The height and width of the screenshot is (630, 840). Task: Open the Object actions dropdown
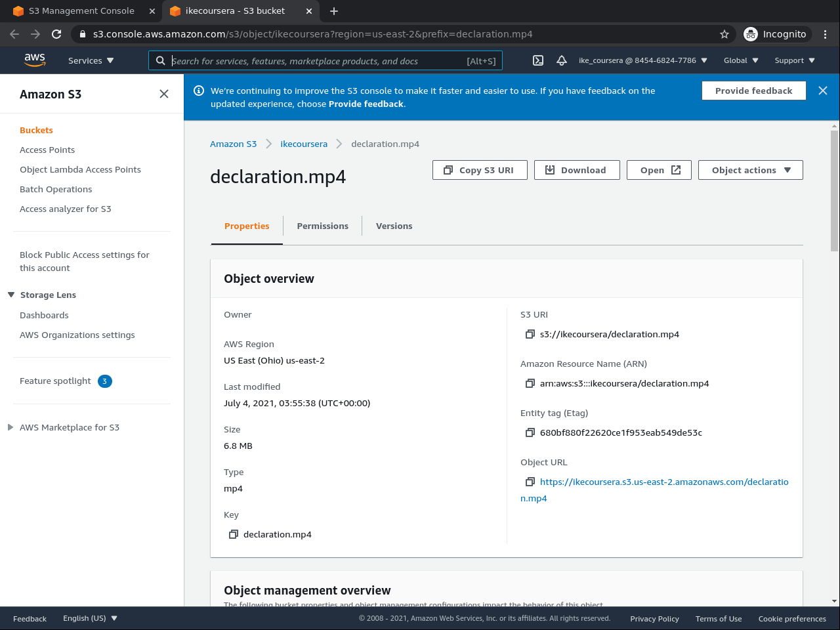tap(751, 170)
